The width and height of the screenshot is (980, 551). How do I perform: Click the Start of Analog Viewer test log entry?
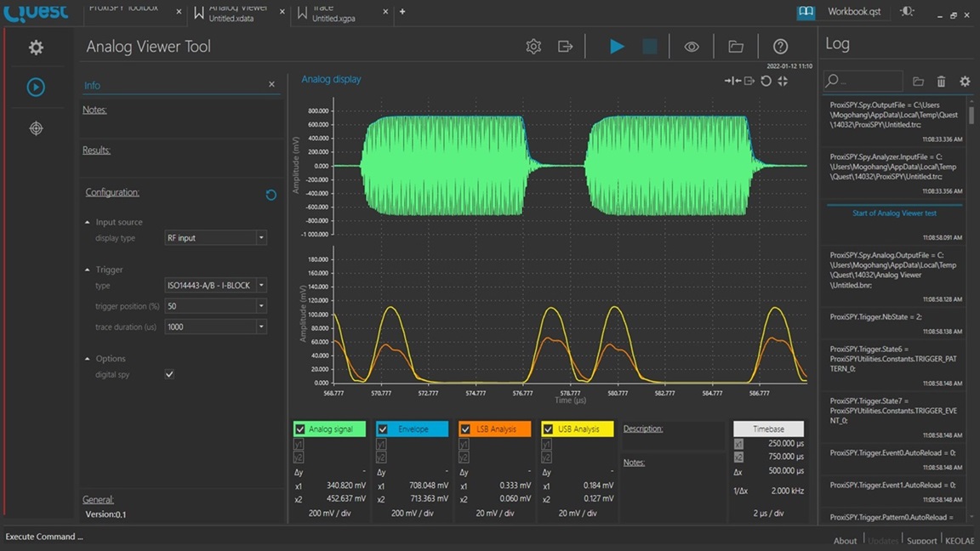(894, 213)
